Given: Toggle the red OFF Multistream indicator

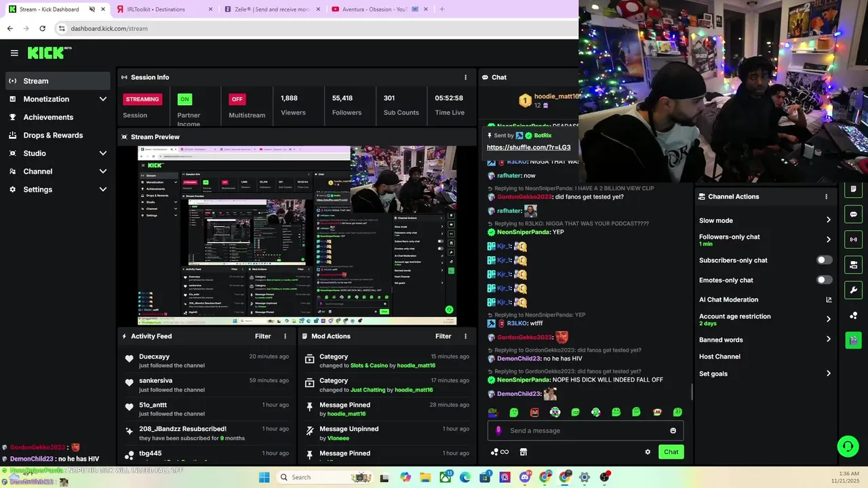Looking at the screenshot, I should click(x=237, y=99).
